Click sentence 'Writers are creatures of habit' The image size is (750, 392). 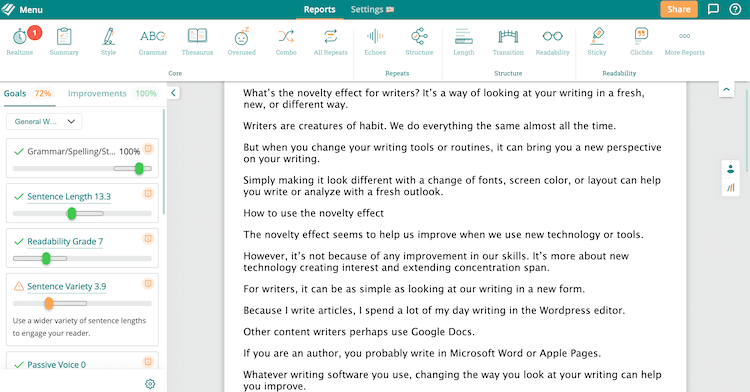pos(315,126)
